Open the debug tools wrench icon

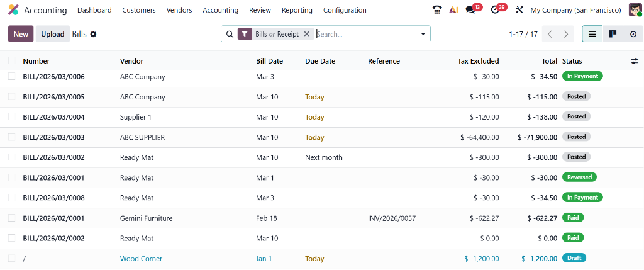[519, 10]
